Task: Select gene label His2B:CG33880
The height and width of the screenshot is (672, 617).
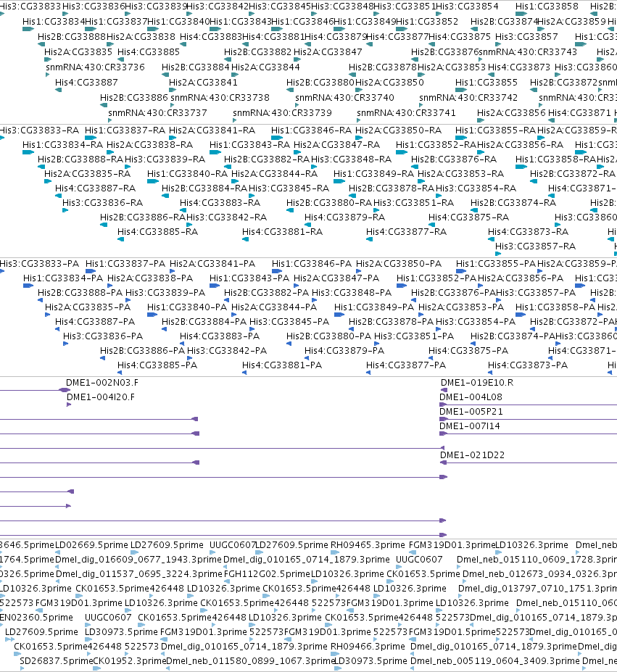Action: 320,83
